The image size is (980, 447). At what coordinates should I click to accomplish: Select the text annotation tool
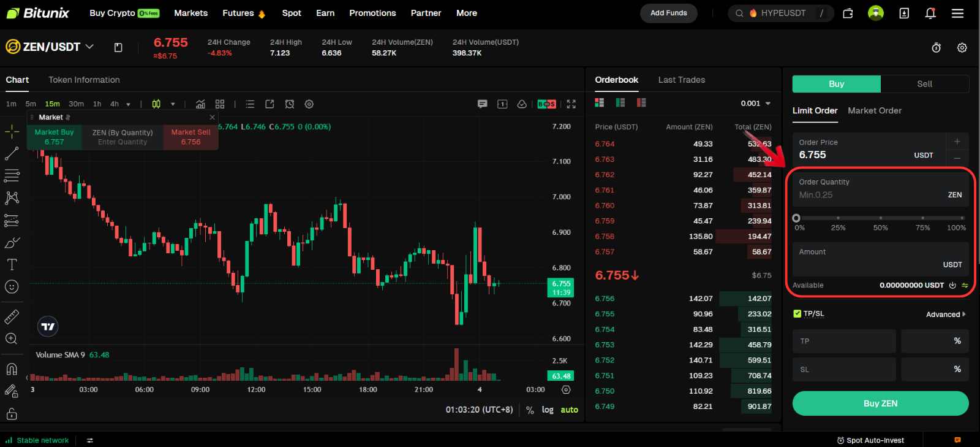[x=12, y=264]
